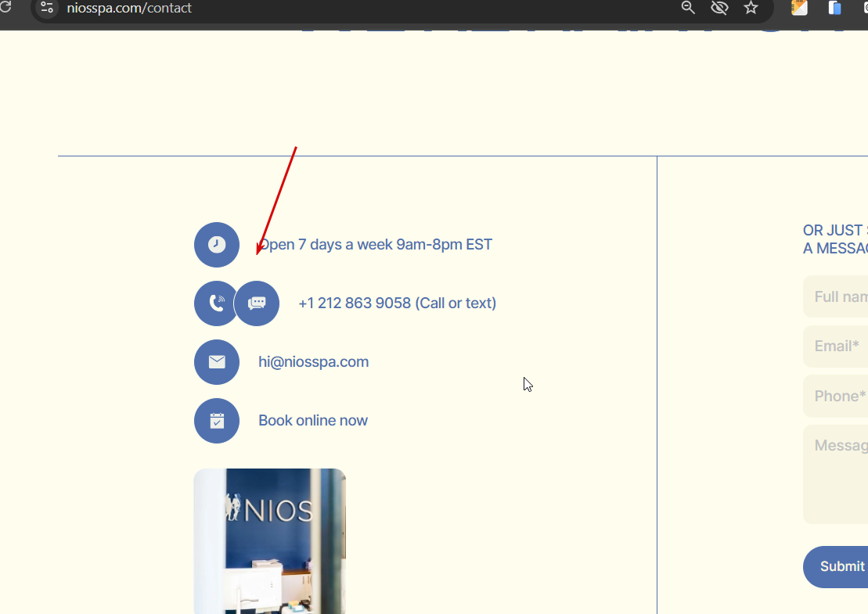This screenshot has height=614, width=868.
Task: Bookmark this page with the star icon
Action: (751, 8)
